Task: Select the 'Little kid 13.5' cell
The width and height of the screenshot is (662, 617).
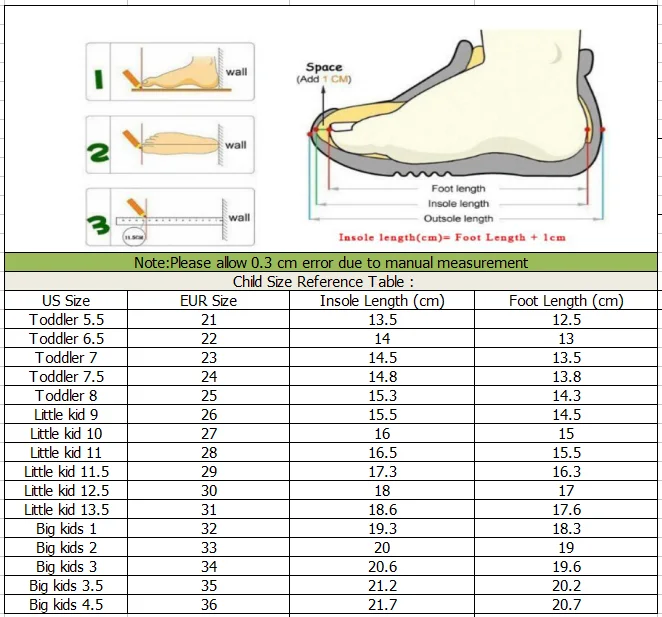Action: [x=66, y=510]
